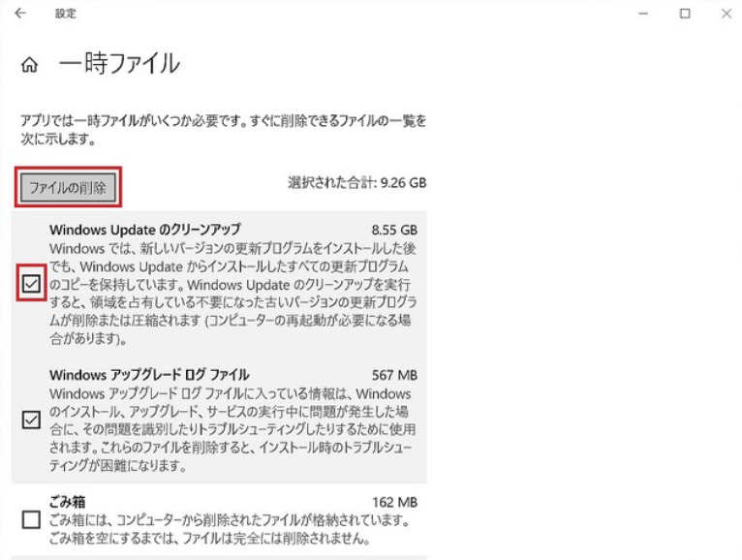Click the 8.55 GB size value
Screen dimensions: 742x560
tap(394, 230)
